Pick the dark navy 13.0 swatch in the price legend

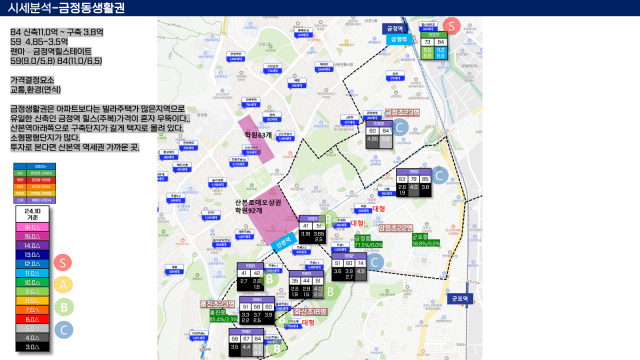click(32, 255)
